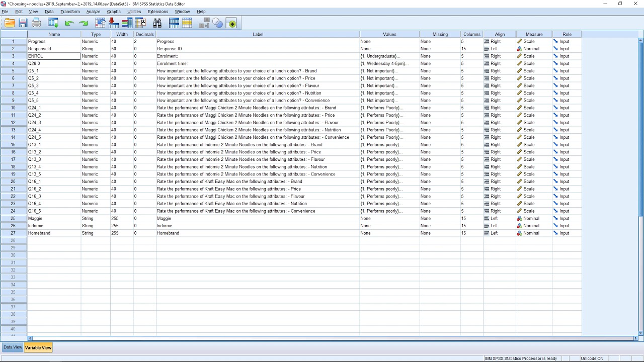
Task: Redo the action with the green arrow
Action: pyautogui.click(x=83, y=23)
